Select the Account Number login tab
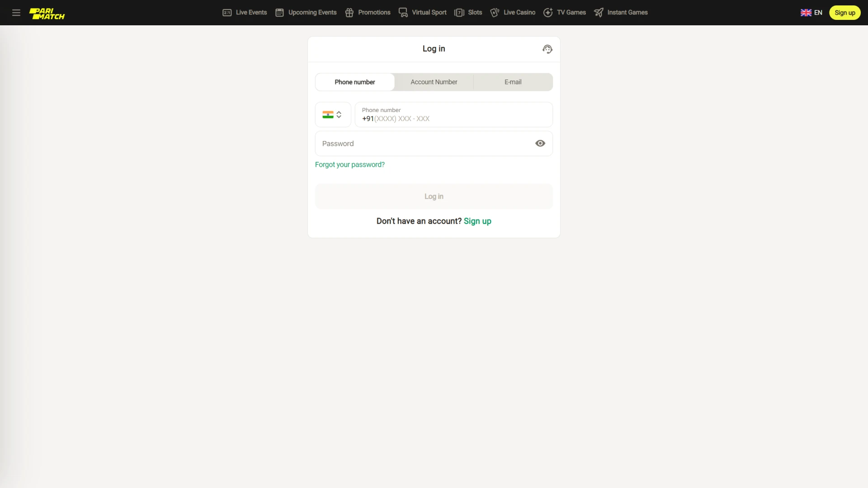 [434, 82]
